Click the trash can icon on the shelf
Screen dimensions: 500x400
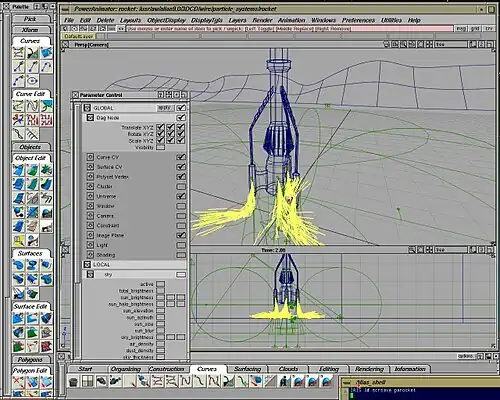point(73,381)
